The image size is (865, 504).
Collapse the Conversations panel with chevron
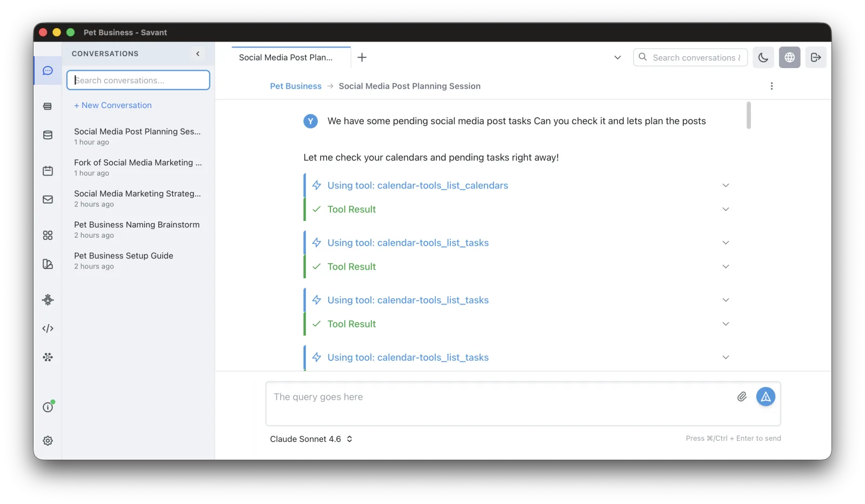click(198, 53)
